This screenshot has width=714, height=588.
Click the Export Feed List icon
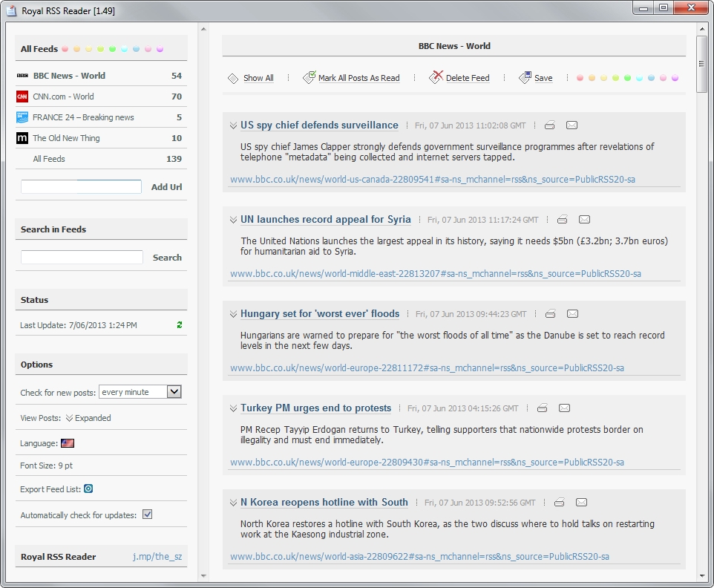[x=88, y=489]
